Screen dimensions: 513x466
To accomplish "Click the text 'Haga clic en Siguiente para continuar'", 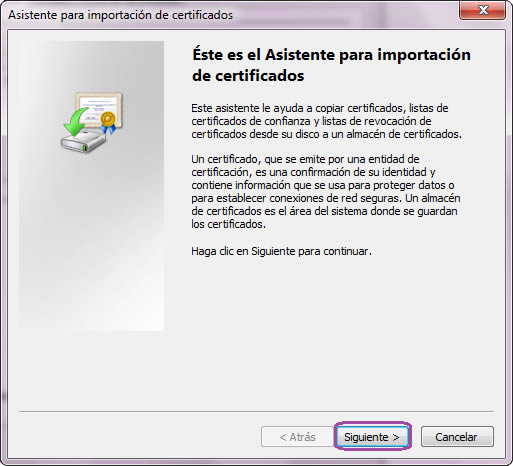I will coord(281,251).
